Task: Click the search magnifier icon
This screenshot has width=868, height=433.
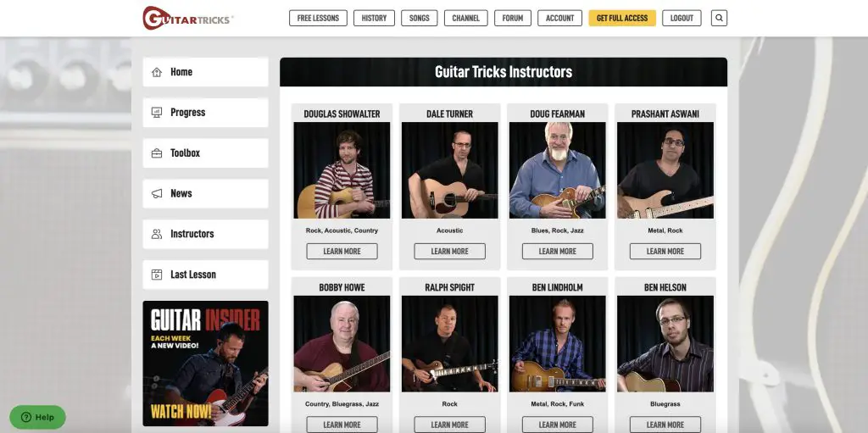Action: [x=719, y=18]
